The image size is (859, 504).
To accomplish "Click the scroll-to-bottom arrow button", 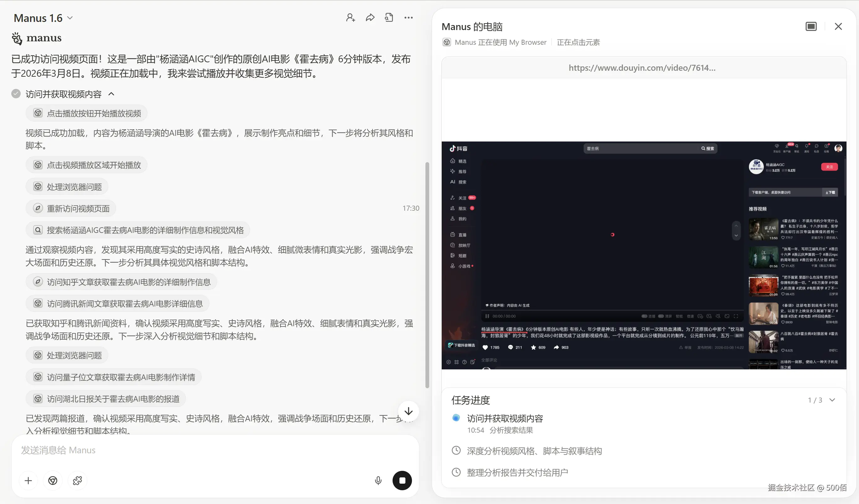I will tap(408, 411).
